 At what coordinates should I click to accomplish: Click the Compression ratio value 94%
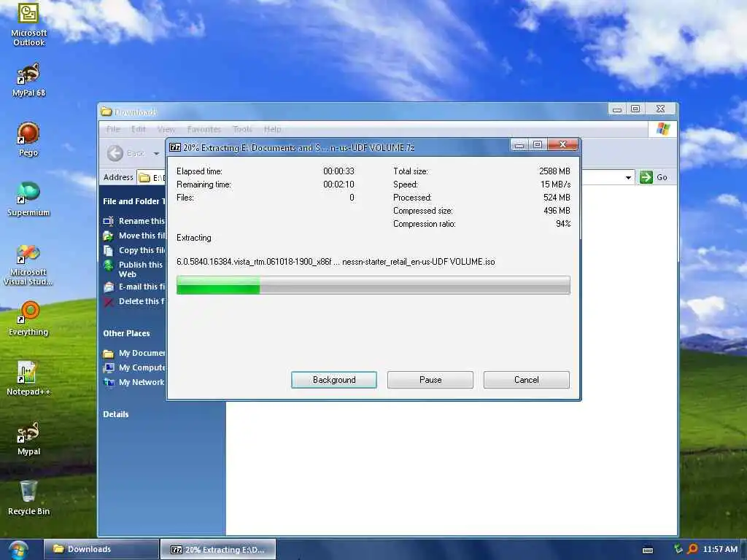coord(563,224)
